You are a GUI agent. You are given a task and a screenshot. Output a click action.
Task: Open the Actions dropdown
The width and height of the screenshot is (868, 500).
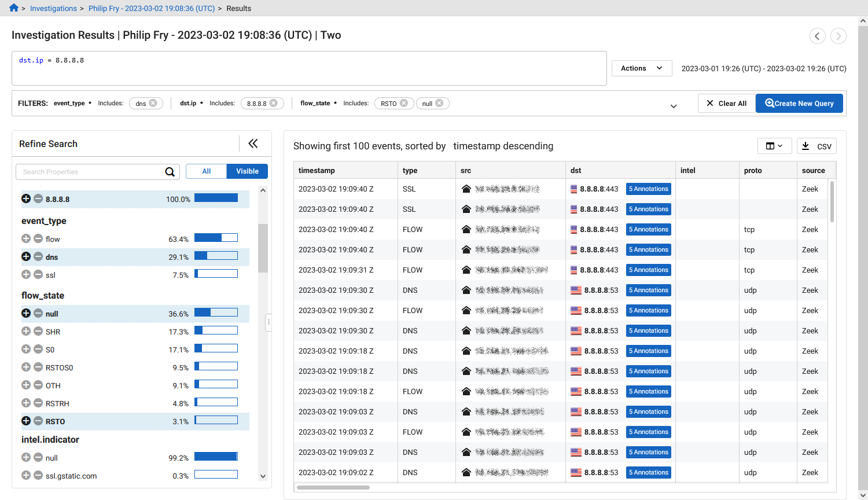tap(641, 68)
